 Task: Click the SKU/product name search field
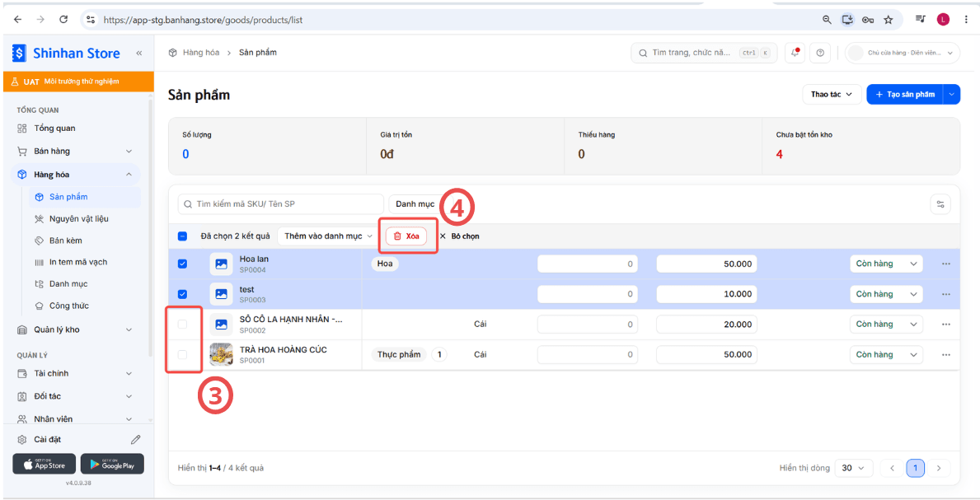280,203
